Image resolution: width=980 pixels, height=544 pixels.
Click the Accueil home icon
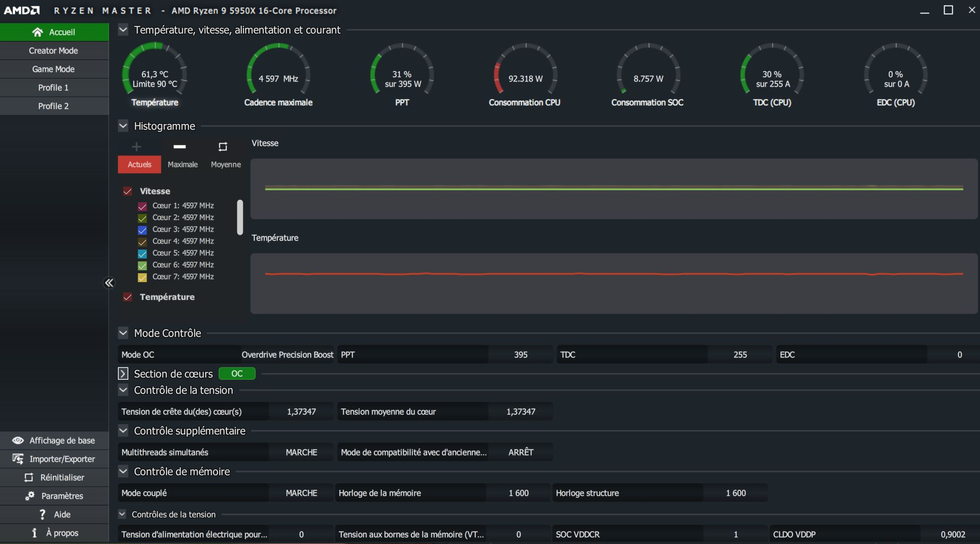coord(38,32)
